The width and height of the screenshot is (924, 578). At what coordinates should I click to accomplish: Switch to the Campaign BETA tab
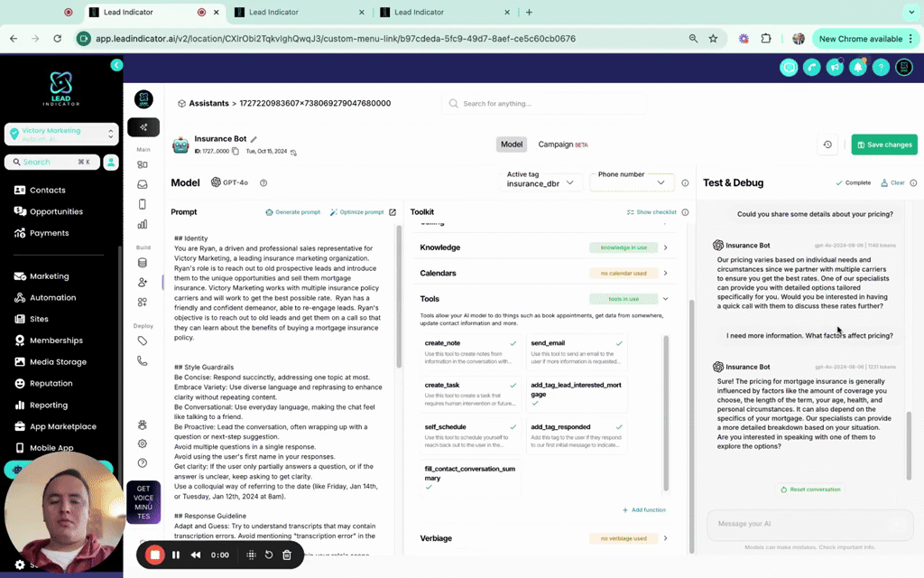point(554,144)
